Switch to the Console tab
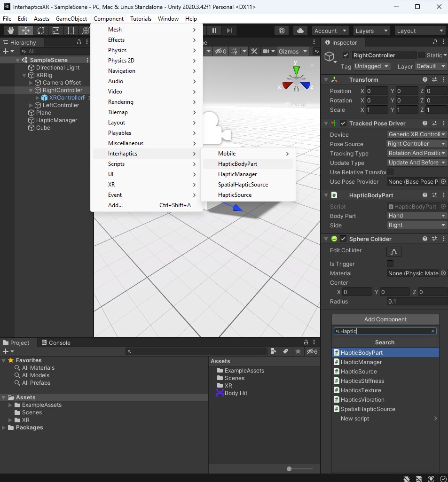 (56, 342)
